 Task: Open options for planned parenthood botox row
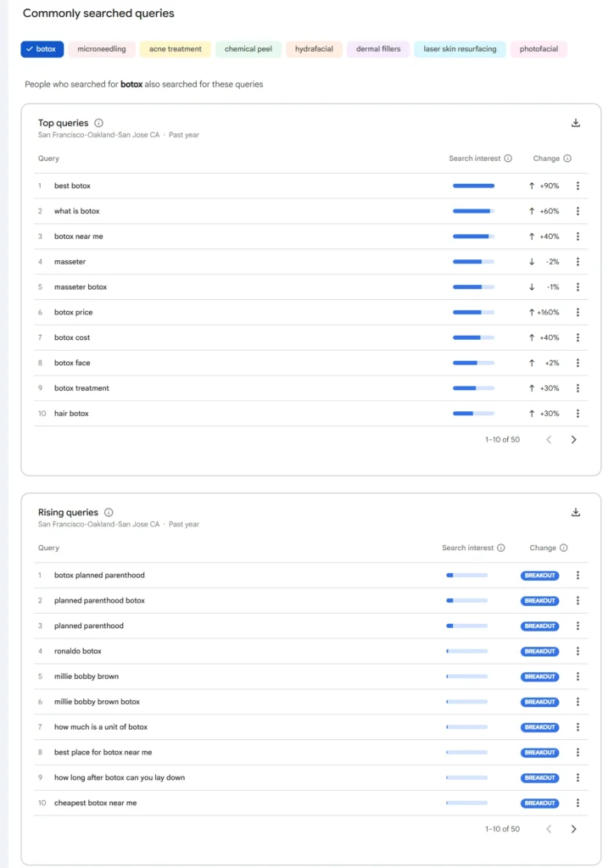pos(578,601)
